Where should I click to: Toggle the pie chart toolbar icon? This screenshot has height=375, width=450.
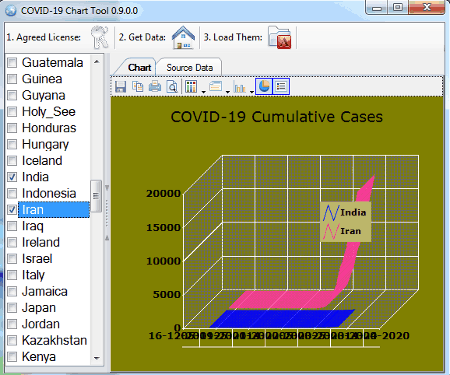264,87
